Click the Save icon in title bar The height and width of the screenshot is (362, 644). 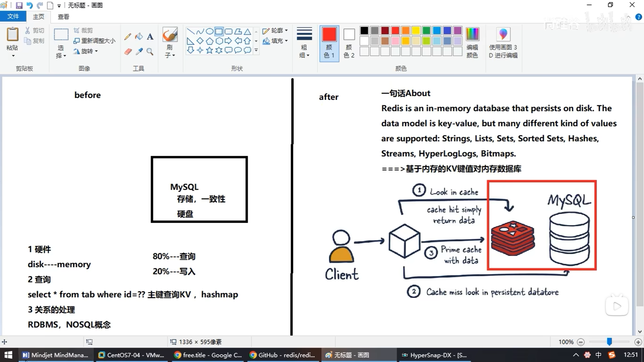(19, 5)
